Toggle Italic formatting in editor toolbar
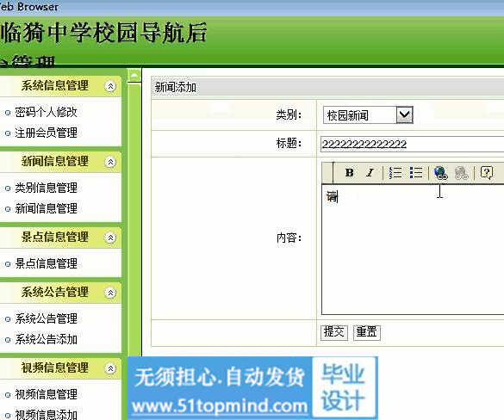Image resolution: width=504 pixels, height=420 pixels. (370, 173)
